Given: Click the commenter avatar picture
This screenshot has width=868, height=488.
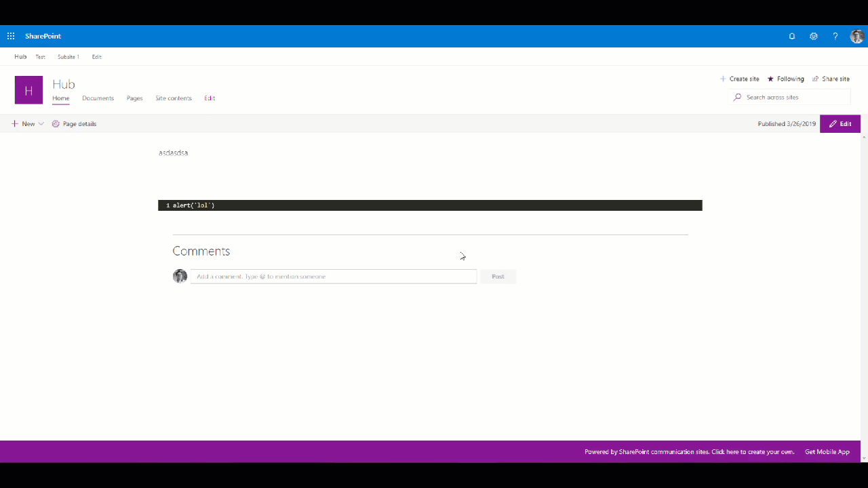Looking at the screenshot, I should click(x=180, y=276).
